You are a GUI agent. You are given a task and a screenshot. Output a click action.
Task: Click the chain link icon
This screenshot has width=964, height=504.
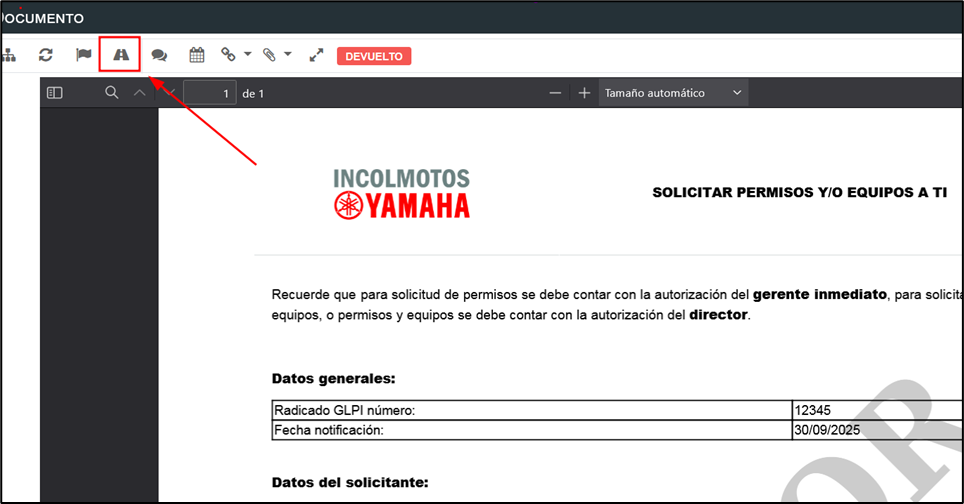[x=229, y=55]
